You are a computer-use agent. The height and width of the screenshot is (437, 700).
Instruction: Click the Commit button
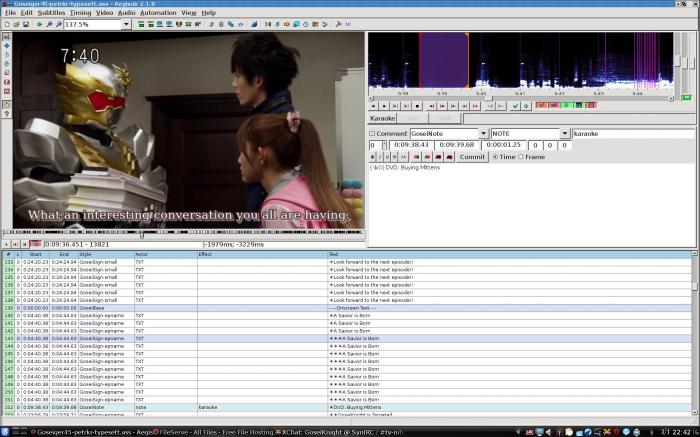tap(472, 157)
